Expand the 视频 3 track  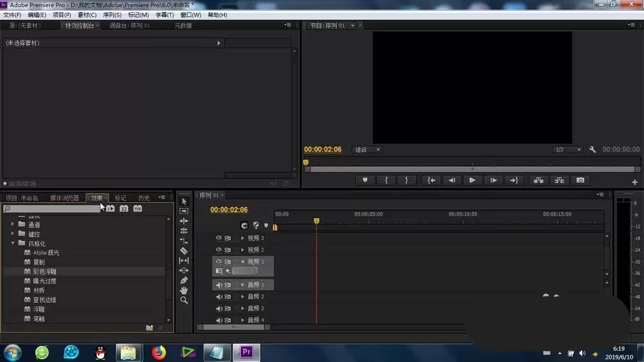pos(242,238)
